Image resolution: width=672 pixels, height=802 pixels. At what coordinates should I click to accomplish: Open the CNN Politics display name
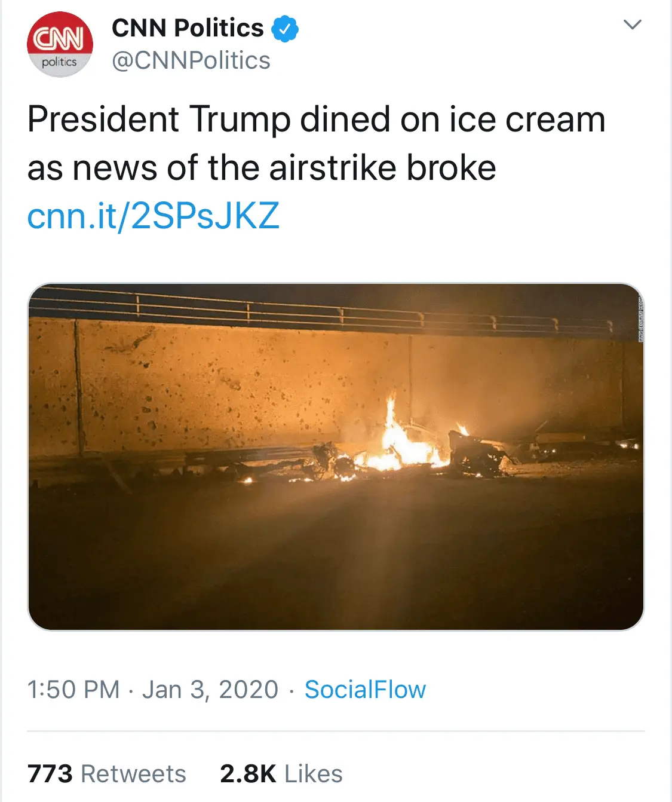point(188,28)
